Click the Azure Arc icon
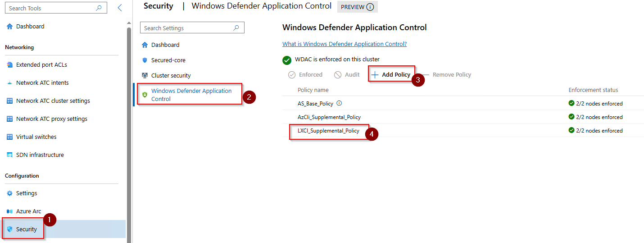Screen dimensions: 644x243 coord(10,211)
